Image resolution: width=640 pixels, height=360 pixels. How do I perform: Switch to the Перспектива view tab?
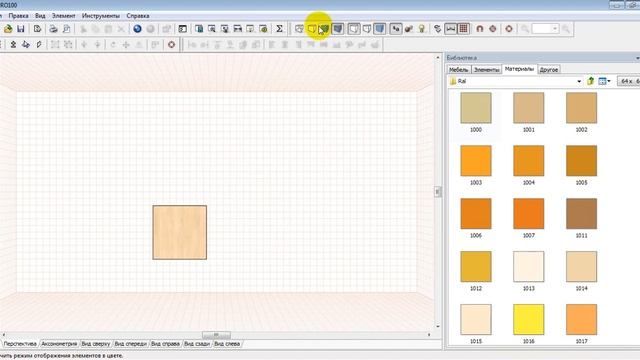click(20, 344)
